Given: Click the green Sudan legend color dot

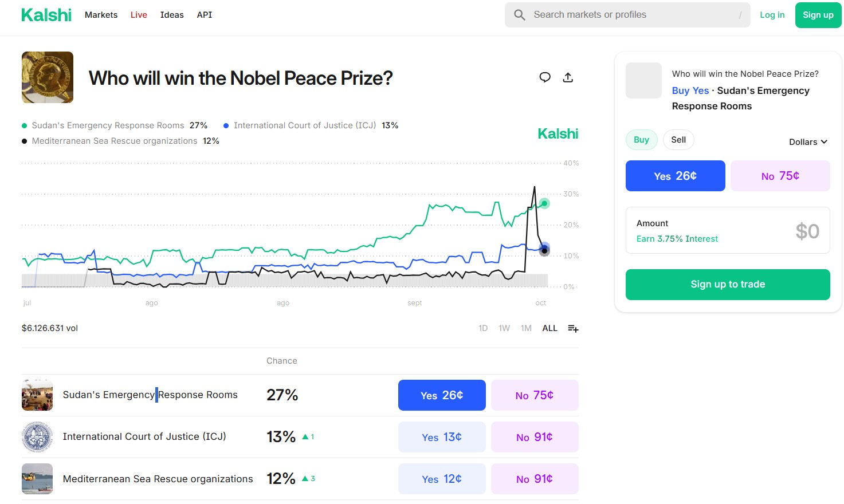Looking at the screenshot, I should pyautogui.click(x=25, y=125).
